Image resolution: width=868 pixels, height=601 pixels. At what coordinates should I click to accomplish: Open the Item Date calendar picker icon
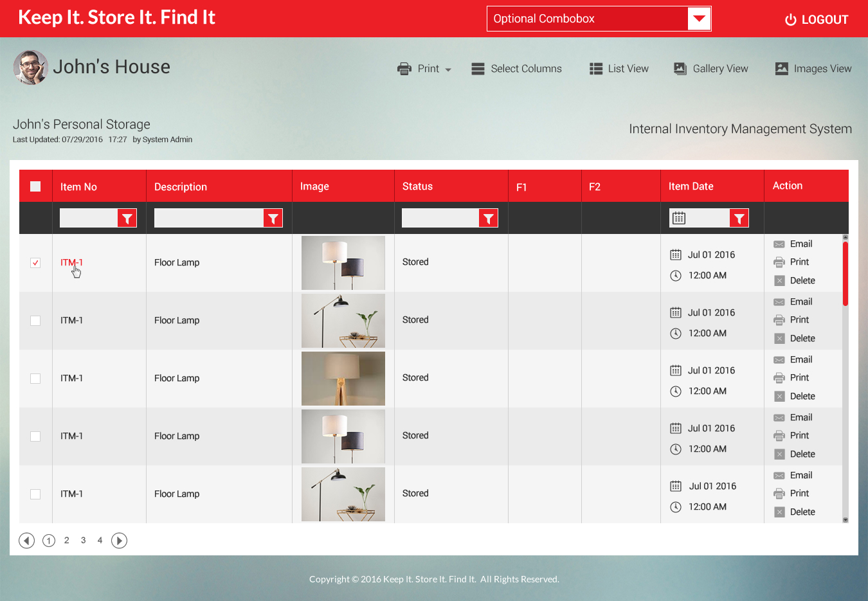(679, 219)
